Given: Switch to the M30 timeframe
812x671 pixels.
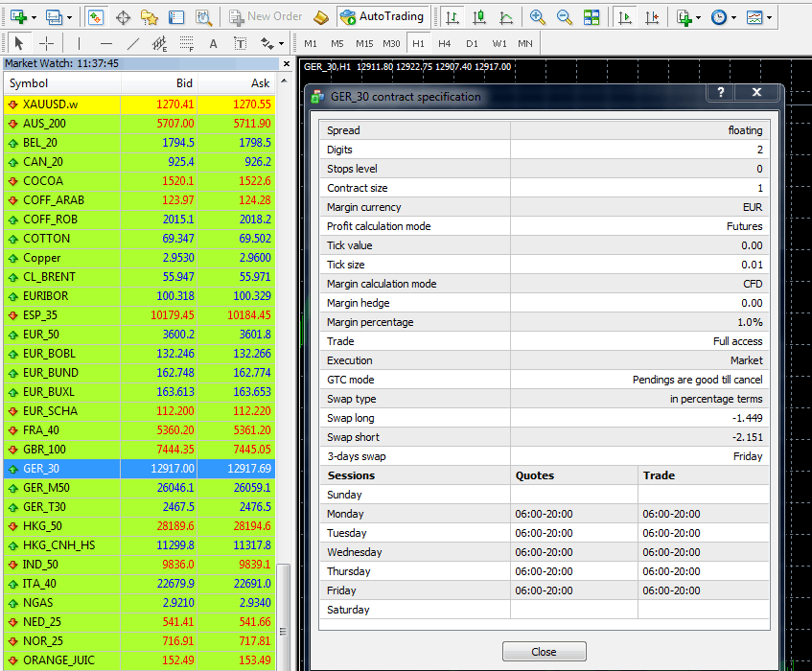Looking at the screenshot, I should point(391,43).
